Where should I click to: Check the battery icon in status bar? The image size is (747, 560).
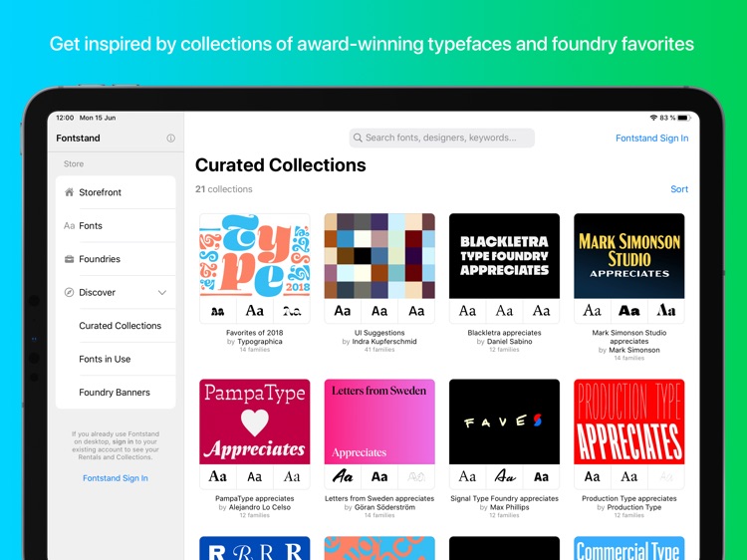pyautogui.click(x=684, y=118)
